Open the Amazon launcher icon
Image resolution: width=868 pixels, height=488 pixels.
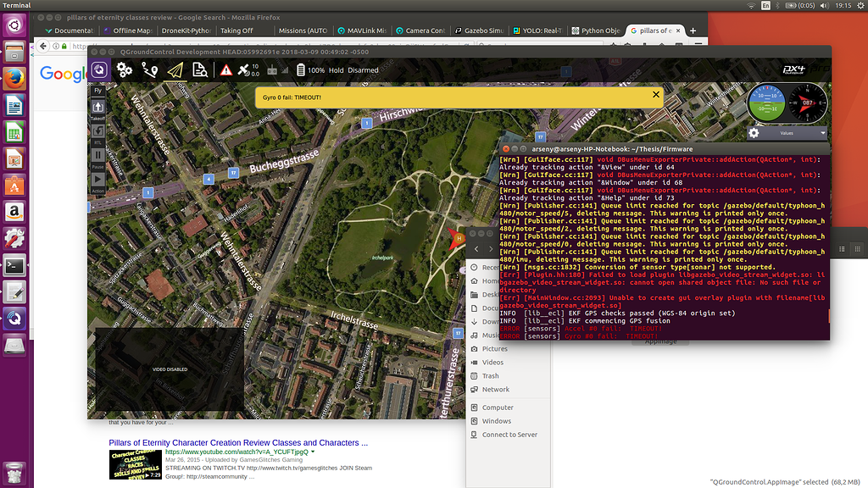click(14, 212)
